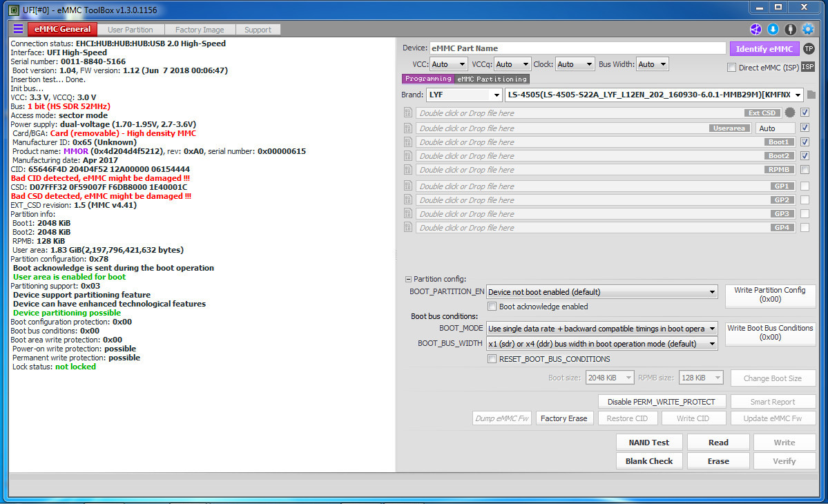Click the eMMC Part Name device field
Viewport: 828px width, 504px height.
(578, 48)
